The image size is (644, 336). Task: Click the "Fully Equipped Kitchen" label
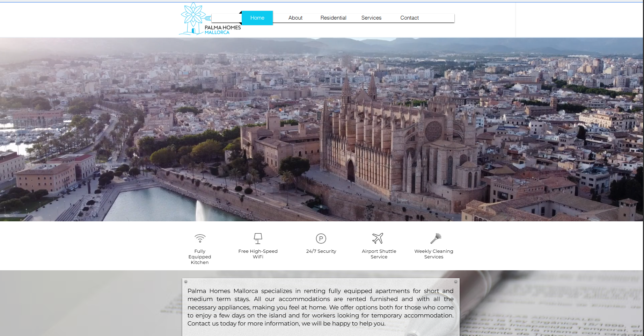pos(200,257)
